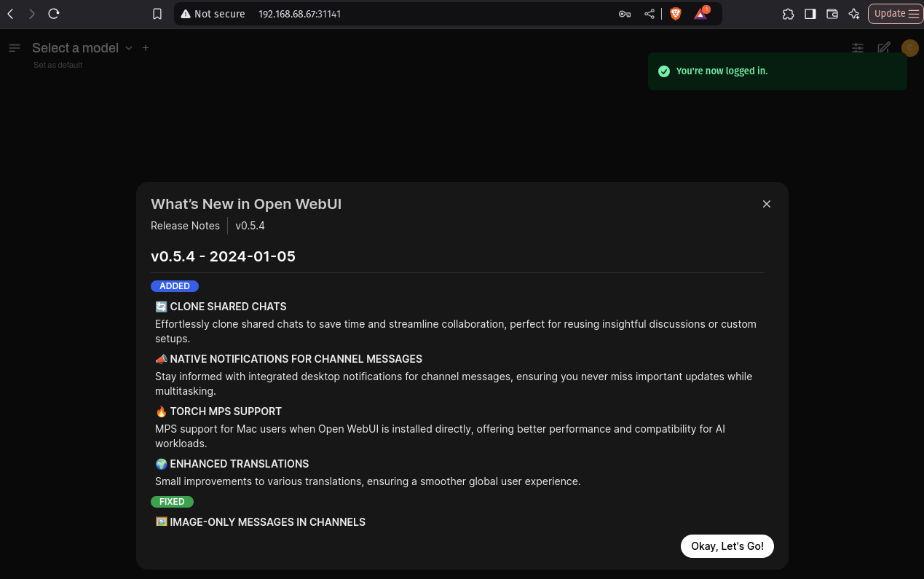This screenshot has width=924, height=579.
Task: Start a new chat with the pencil icon
Action: click(883, 47)
